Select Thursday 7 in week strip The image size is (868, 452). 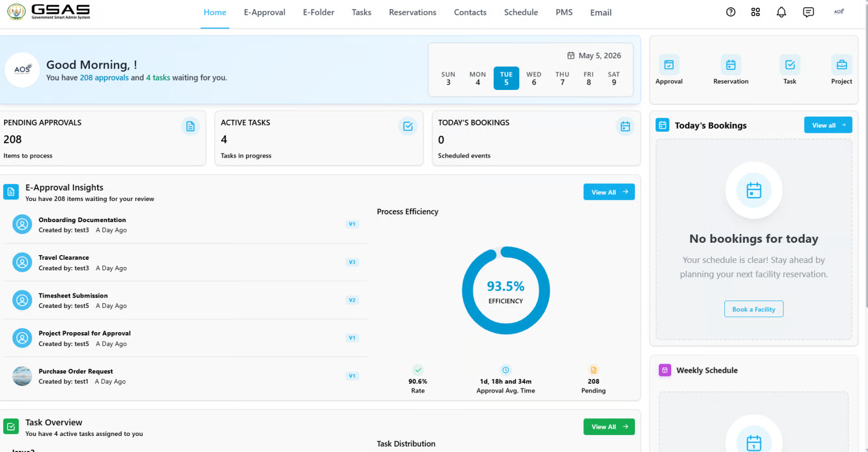[x=562, y=79]
